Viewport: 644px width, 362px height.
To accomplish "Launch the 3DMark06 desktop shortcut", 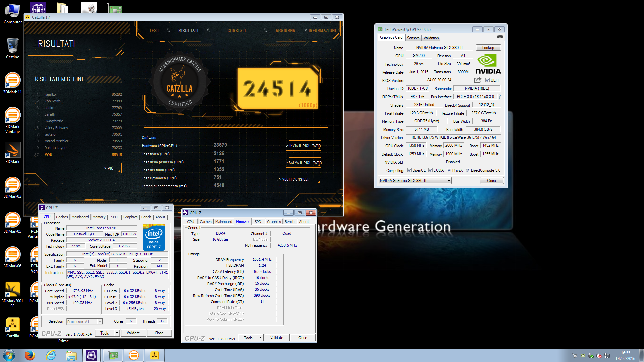I will tap(13, 257).
